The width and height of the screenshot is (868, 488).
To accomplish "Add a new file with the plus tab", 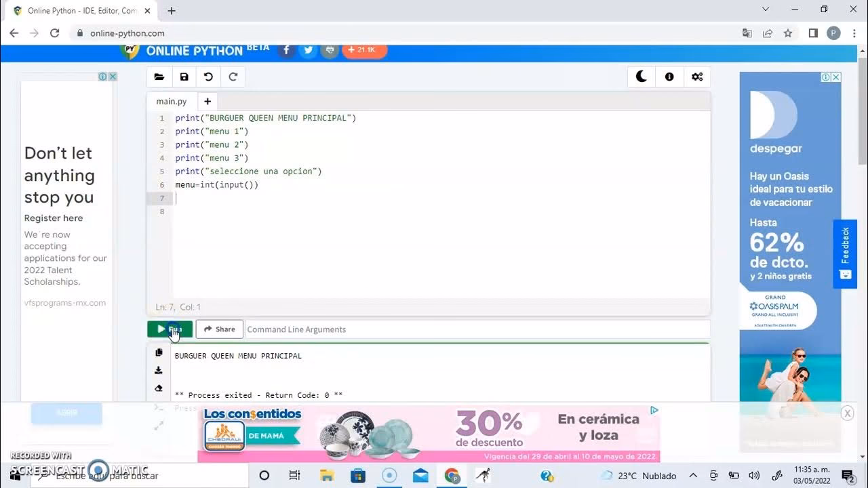I will [208, 101].
